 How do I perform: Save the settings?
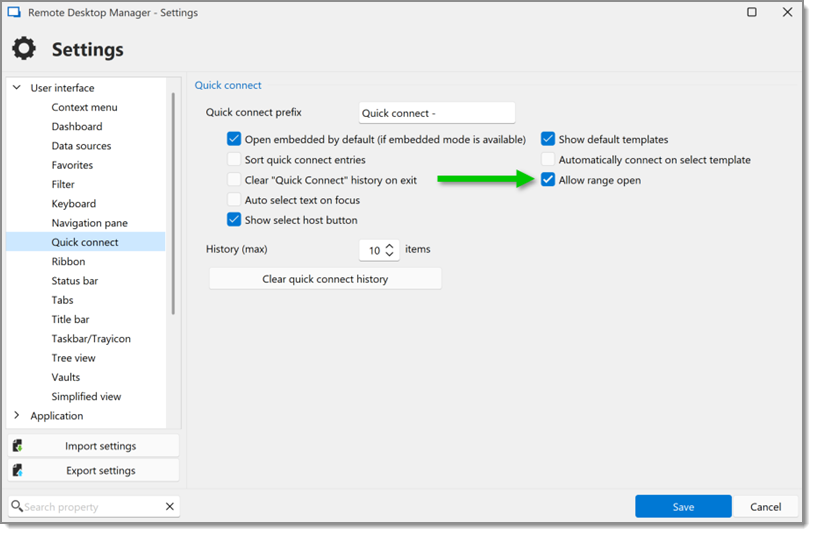point(685,508)
